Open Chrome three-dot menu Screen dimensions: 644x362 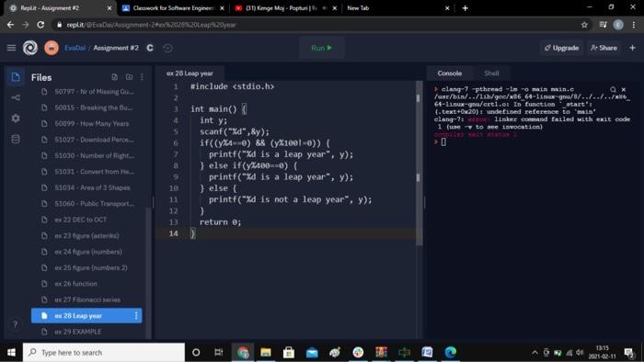[634, 25]
